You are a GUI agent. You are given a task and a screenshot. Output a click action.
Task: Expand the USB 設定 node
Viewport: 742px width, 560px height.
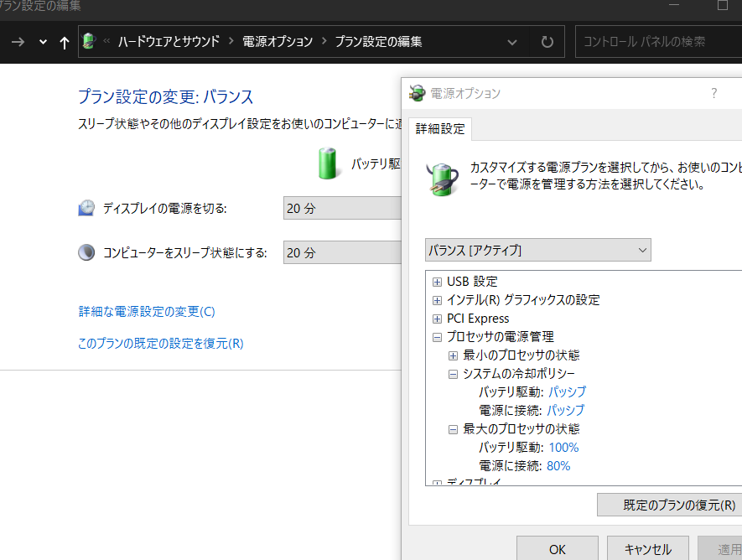point(438,283)
